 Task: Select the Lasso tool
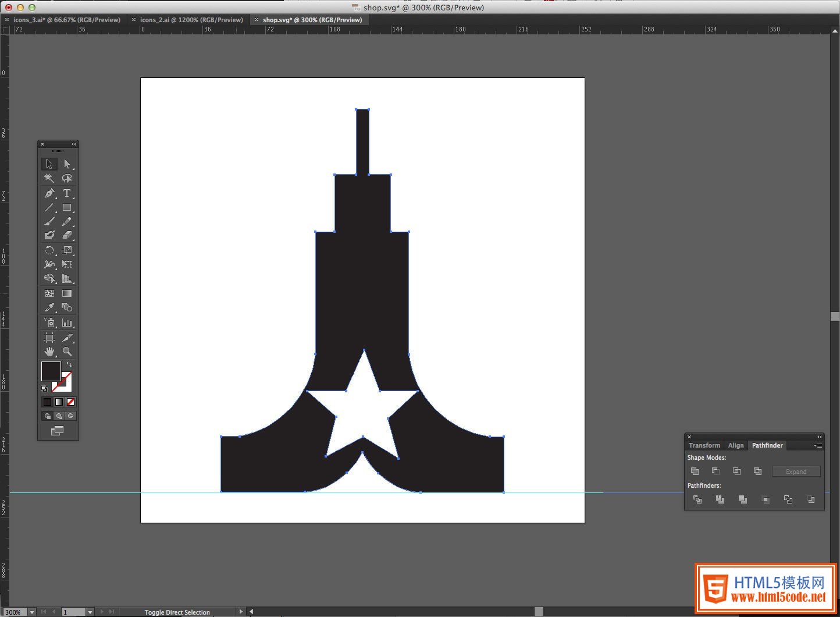[x=67, y=178]
